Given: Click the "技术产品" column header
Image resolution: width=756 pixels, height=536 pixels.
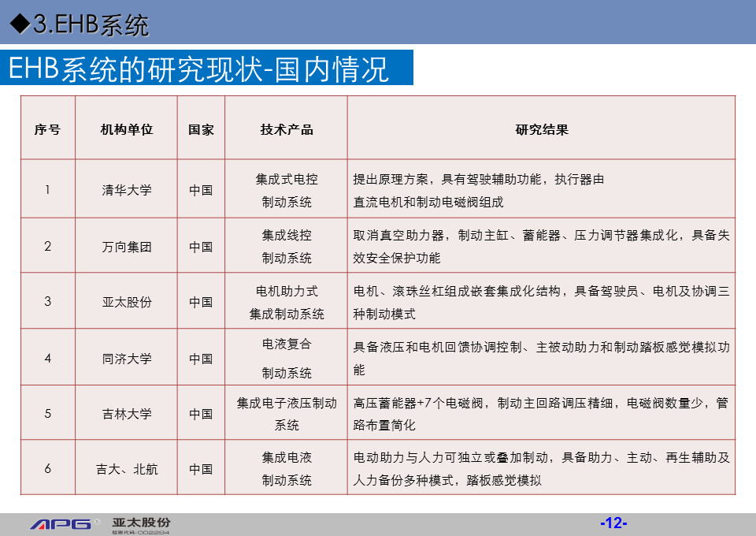Looking at the screenshot, I should coord(287,129).
